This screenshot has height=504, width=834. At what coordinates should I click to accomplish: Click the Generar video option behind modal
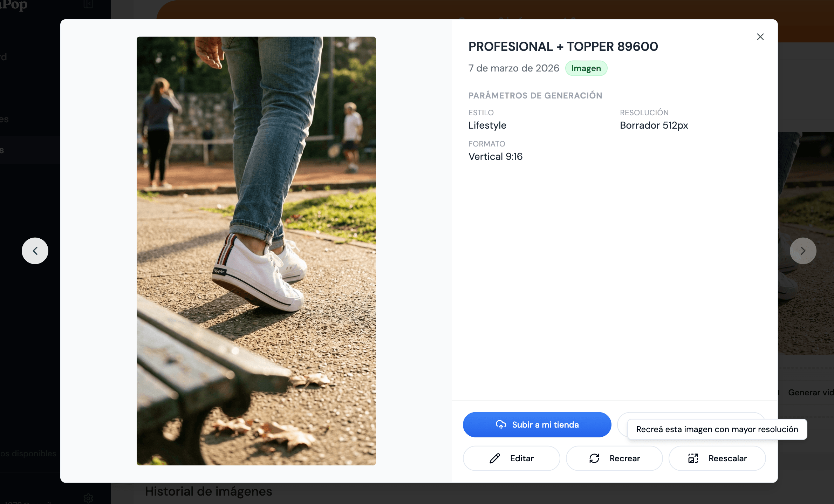click(x=810, y=393)
